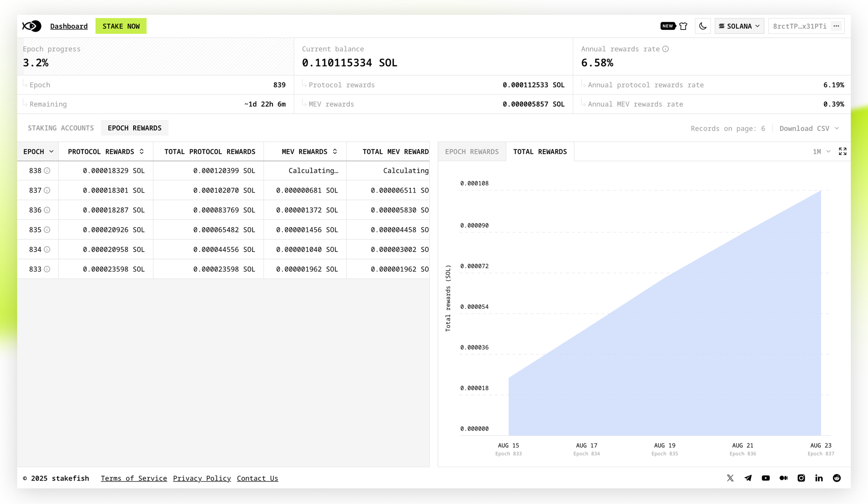Open the Reddit social icon

837,478
